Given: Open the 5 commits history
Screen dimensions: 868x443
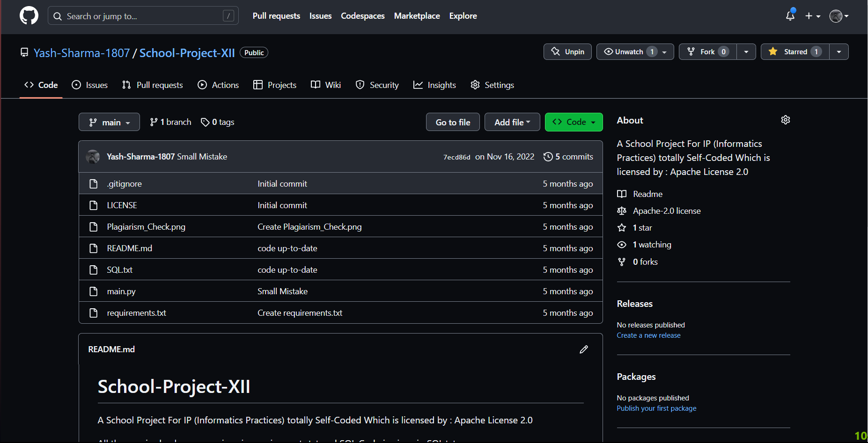Looking at the screenshot, I should click(x=568, y=157).
